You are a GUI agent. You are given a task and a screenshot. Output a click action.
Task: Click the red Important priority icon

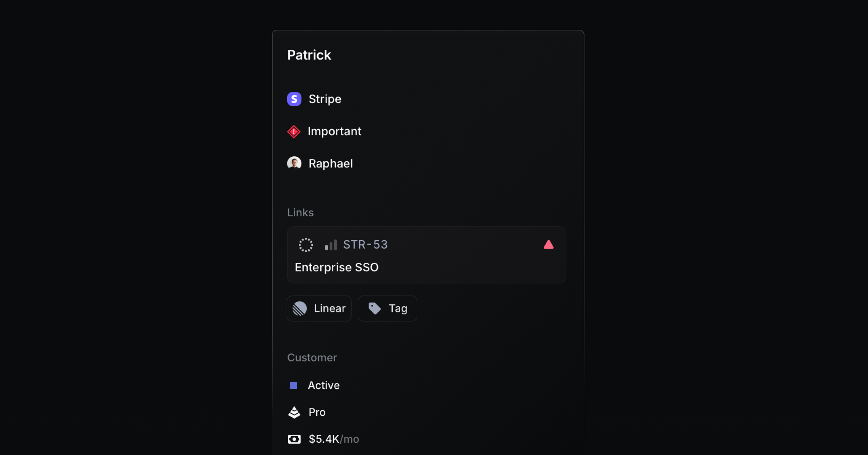[x=294, y=131]
